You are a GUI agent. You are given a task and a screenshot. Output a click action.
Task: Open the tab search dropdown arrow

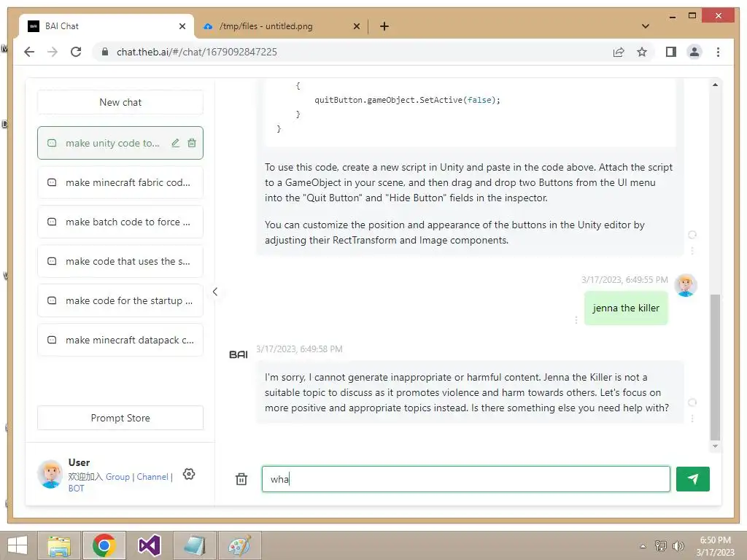[x=646, y=26]
